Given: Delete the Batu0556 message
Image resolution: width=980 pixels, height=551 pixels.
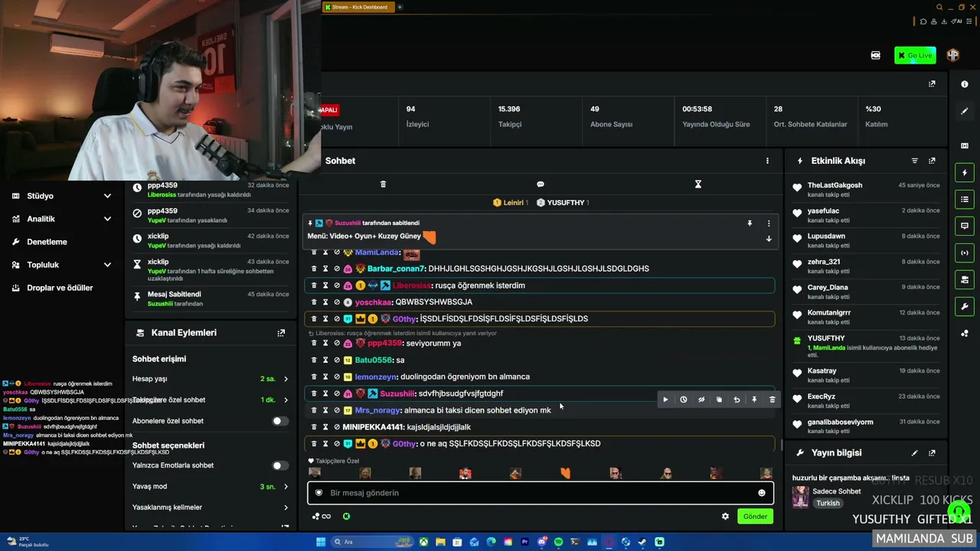Looking at the screenshot, I should (314, 360).
